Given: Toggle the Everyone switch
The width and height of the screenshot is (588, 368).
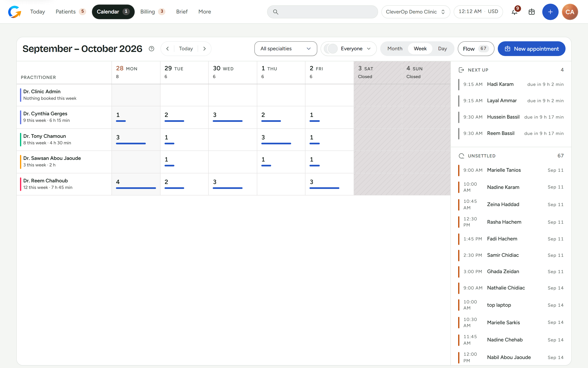Looking at the screenshot, I should click(331, 49).
